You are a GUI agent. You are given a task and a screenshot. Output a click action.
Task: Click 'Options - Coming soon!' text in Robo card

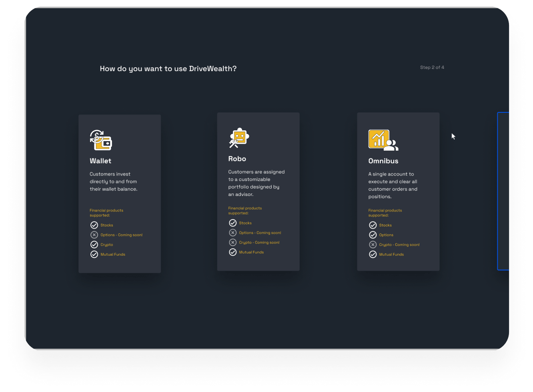(260, 233)
